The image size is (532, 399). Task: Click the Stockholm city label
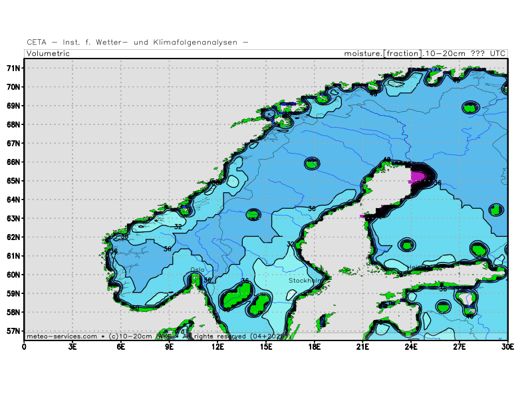[305, 281]
